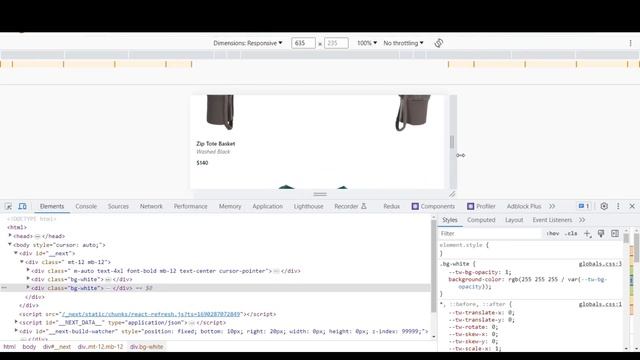Select body in the breadcrumb
This screenshot has height=360, width=640.
click(x=29, y=347)
